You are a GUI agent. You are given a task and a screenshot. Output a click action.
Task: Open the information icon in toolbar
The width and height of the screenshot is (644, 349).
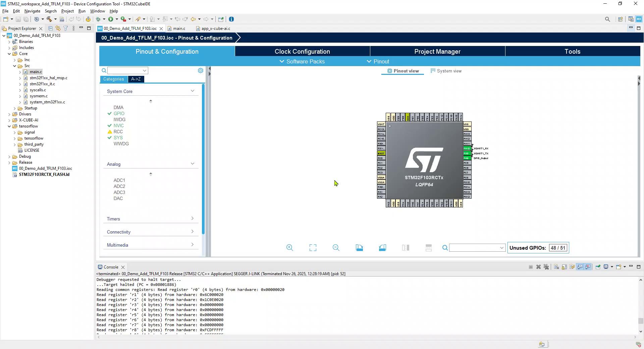(231, 19)
